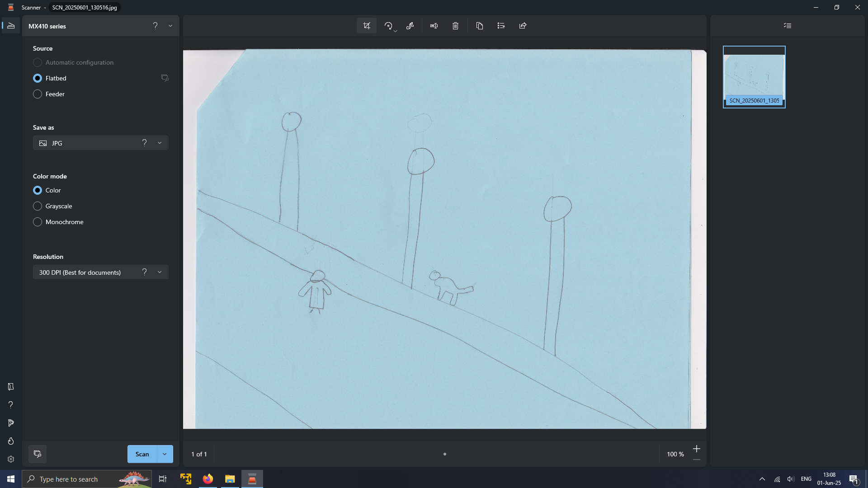Open the dropdown arrow beside Scan button
The height and width of the screenshot is (488, 868).
[165, 454]
